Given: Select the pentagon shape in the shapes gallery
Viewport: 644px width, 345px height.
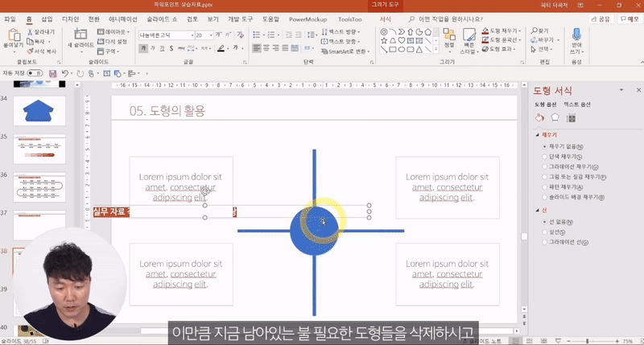Looking at the screenshot, I should click(427, 31).
